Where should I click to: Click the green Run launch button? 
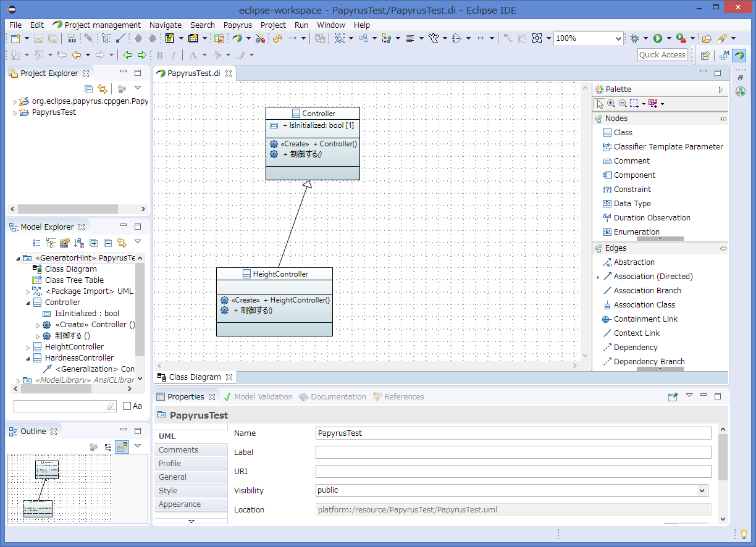tap(658, 38)
